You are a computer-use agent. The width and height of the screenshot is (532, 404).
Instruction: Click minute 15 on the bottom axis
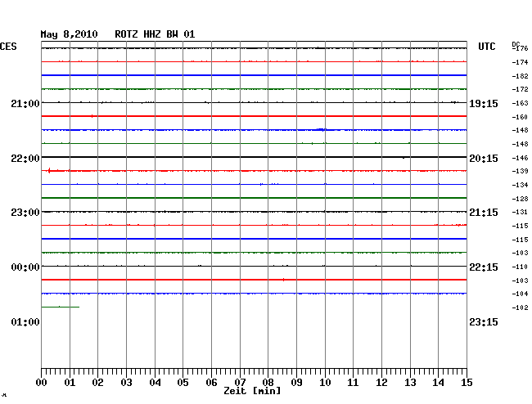coord(467,383)
